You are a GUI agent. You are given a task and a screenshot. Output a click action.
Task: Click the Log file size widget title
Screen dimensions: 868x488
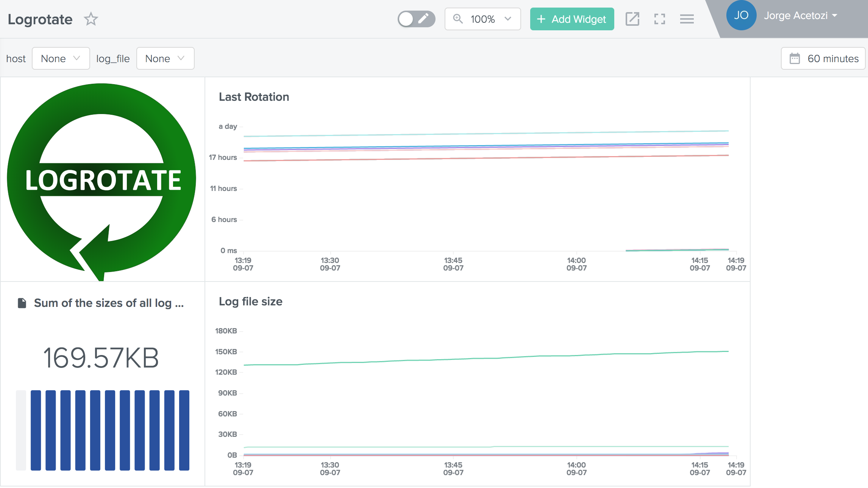pos(251,302)
